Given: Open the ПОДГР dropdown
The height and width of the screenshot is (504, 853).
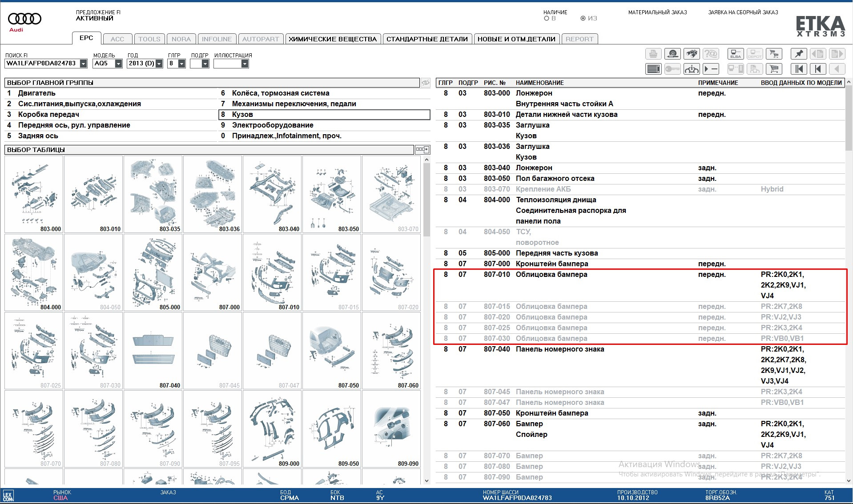Looking at the screenshot, I should [x=205, y=64].
